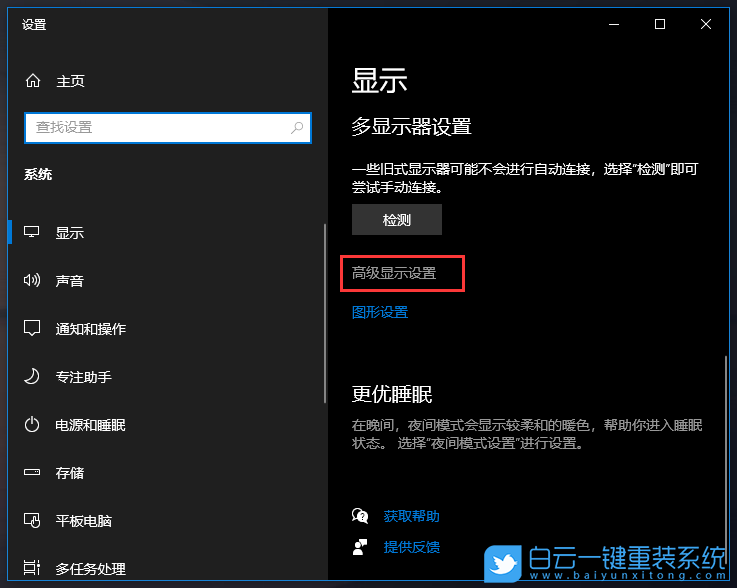The image size is (737, 588).
Task: Click the help chat icon beside 获取帮助
Action: [360, 516]
